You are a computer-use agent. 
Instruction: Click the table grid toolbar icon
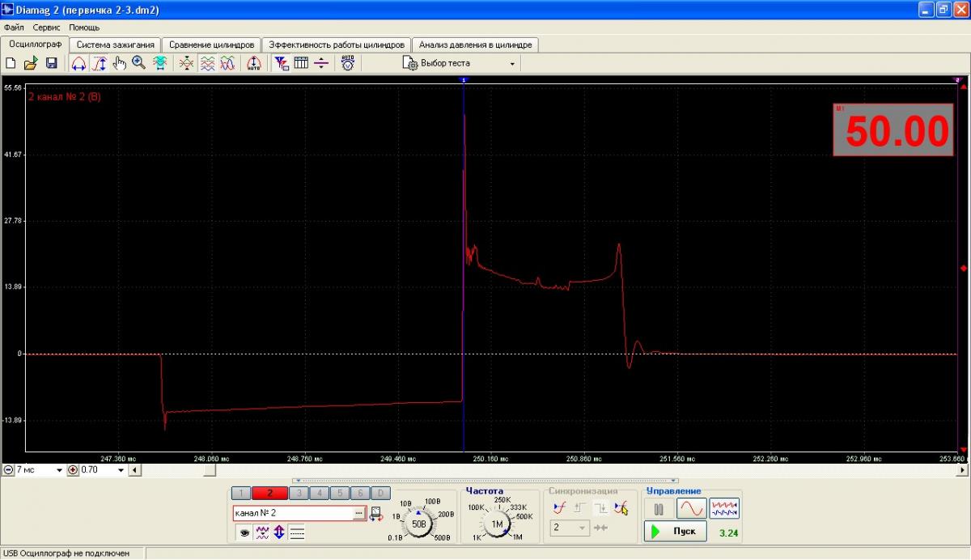click(301, 63)
